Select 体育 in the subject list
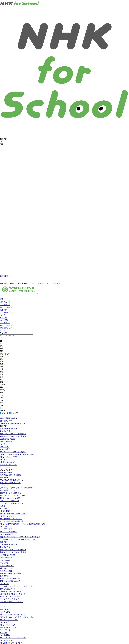This screenshot has height=644, width=129. click(x=2, y=364)
